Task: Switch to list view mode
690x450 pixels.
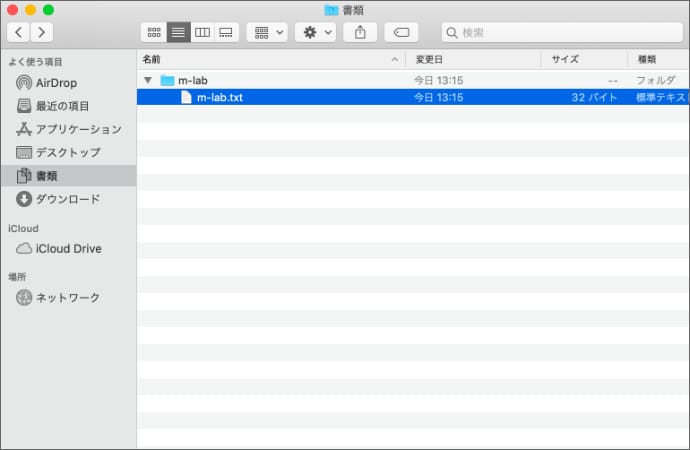Action: click(x=178, y=32)
